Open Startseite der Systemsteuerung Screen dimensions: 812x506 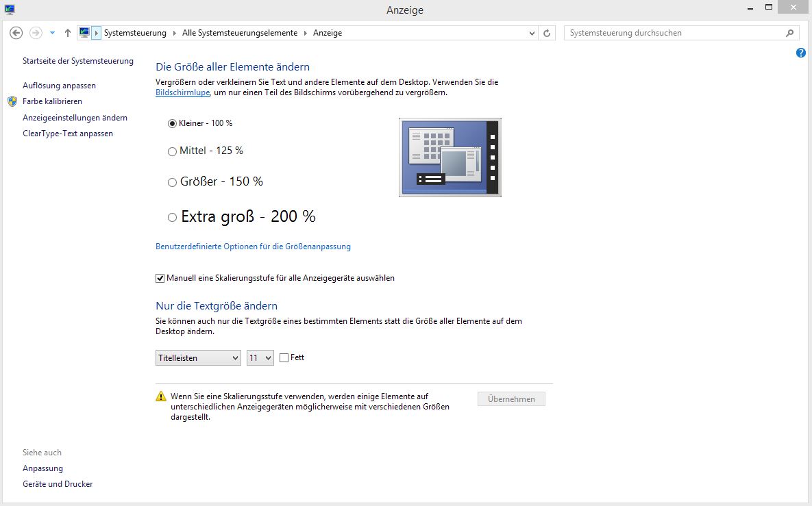click(78, 60)
